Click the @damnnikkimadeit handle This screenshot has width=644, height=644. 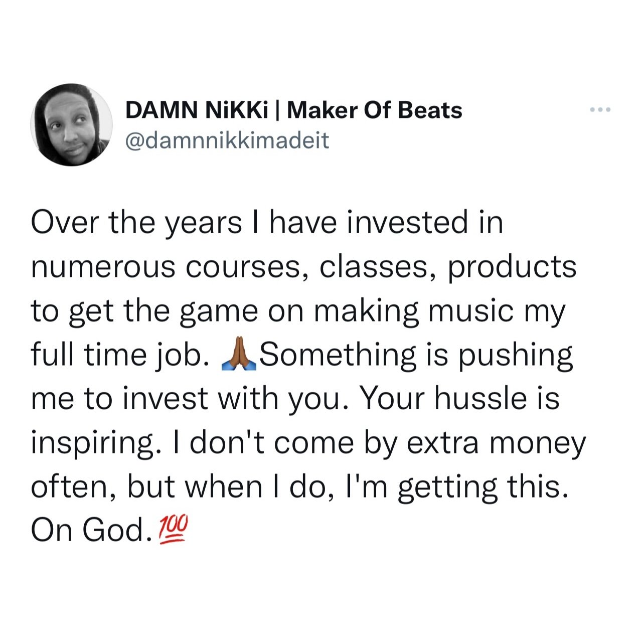pyautogui.click(x=227, y=140)
